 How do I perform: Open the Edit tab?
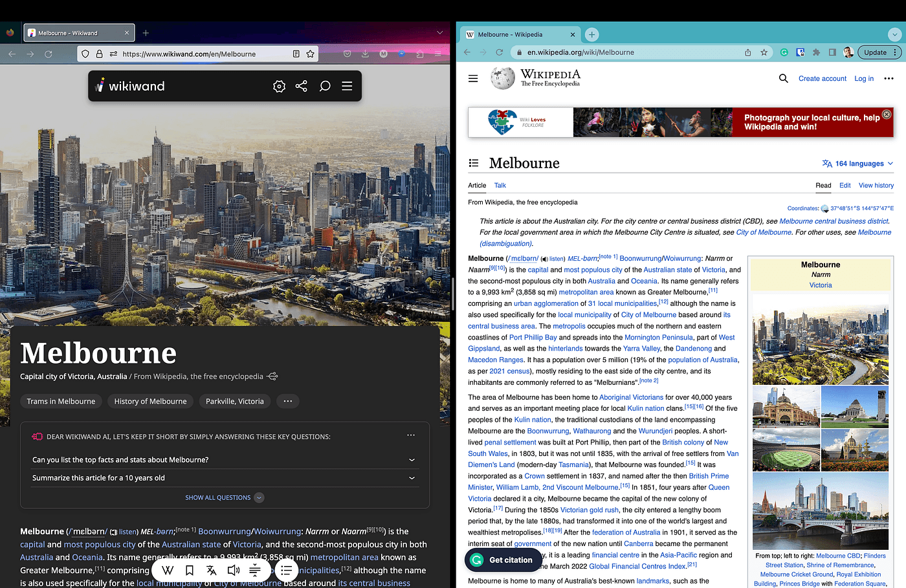845,185
